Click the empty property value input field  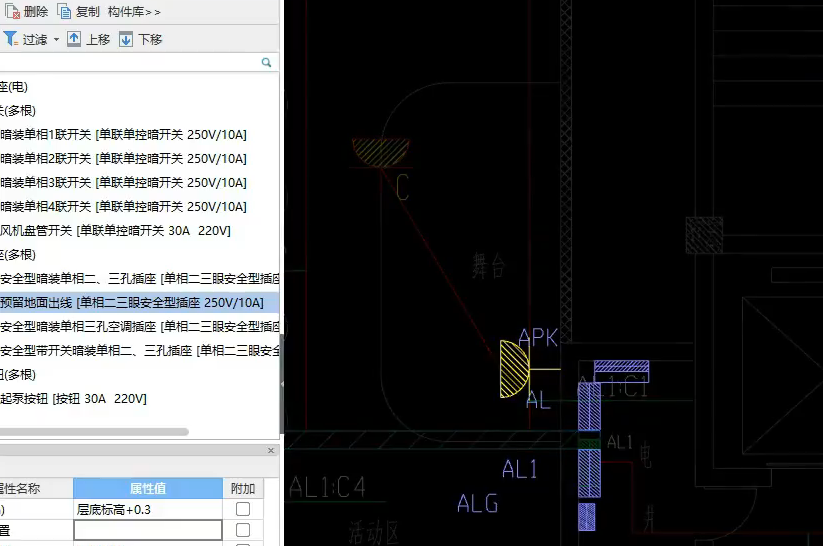coord(148,530)
